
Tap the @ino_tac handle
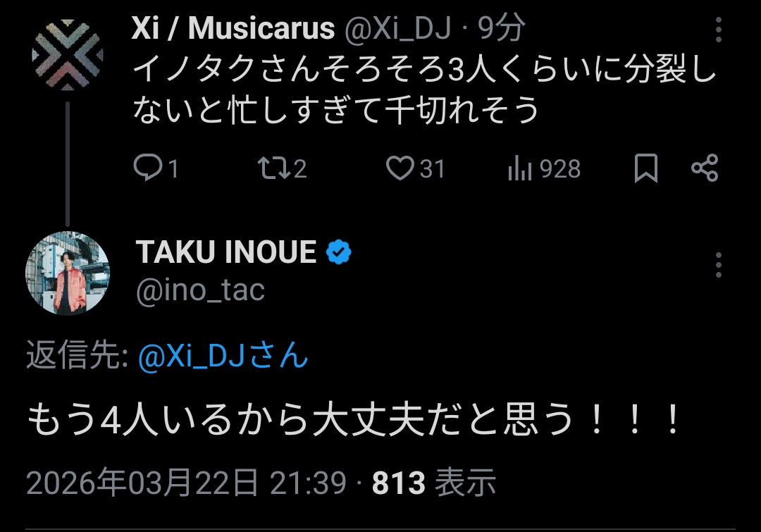point(200,290)
